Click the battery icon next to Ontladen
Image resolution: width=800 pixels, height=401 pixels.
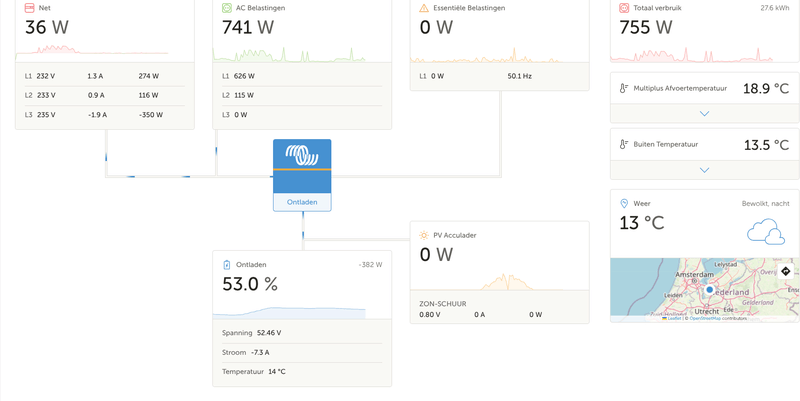[x=227, y=265]
